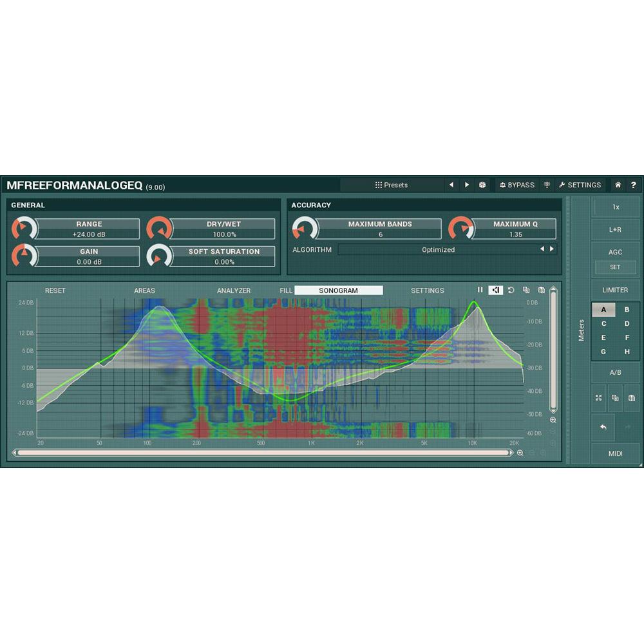
Task: Click the speaker listening icon above the graph
Action: pyautogui.click(x=495, y=290)
